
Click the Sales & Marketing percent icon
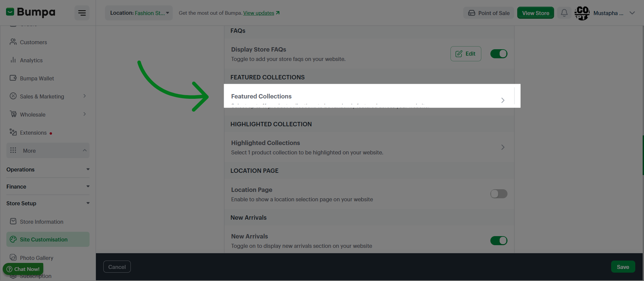coord(13,96)
